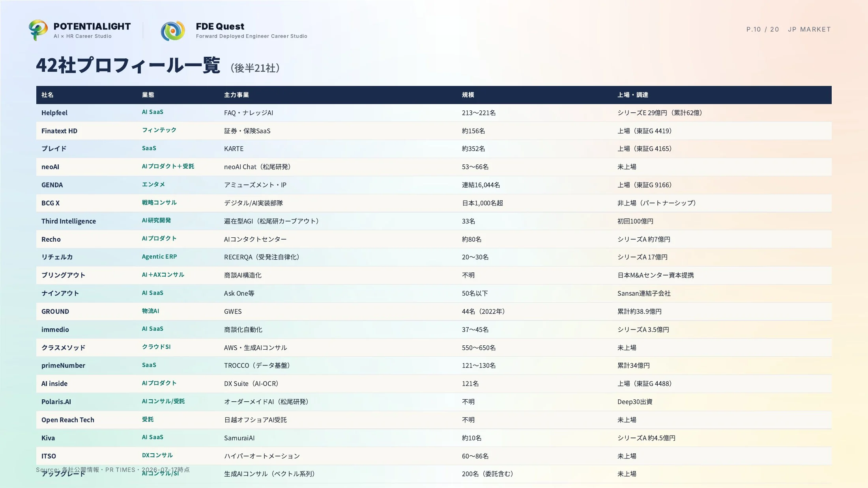
Task: Click the Deep30出資 funding cell
Action: (635, 402)
